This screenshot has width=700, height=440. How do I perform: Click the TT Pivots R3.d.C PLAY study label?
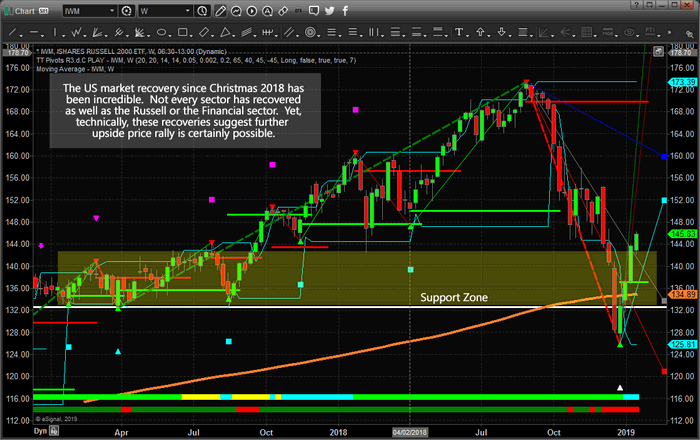pyautogui.click(x=196, y=60)
